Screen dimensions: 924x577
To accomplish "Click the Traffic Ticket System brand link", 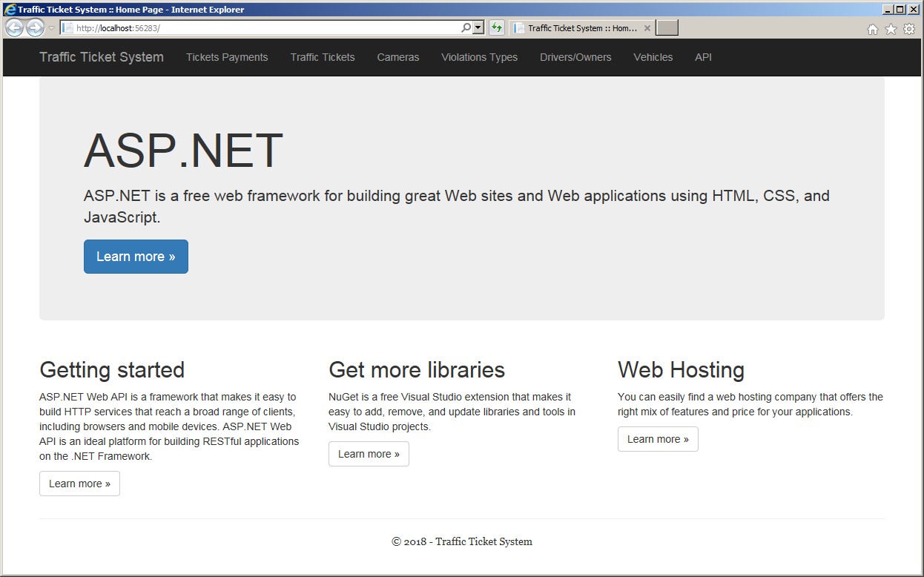I will [102, 57].
